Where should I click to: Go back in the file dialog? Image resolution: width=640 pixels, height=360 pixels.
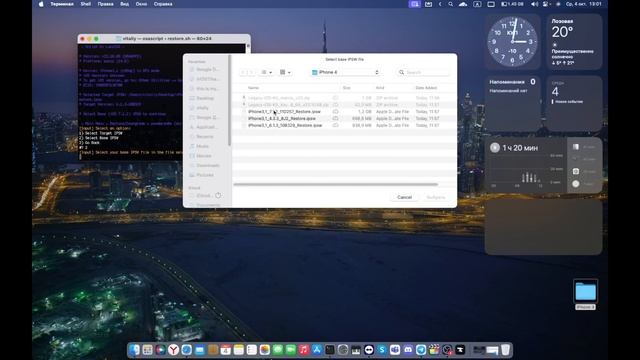[x=243, y=72]
